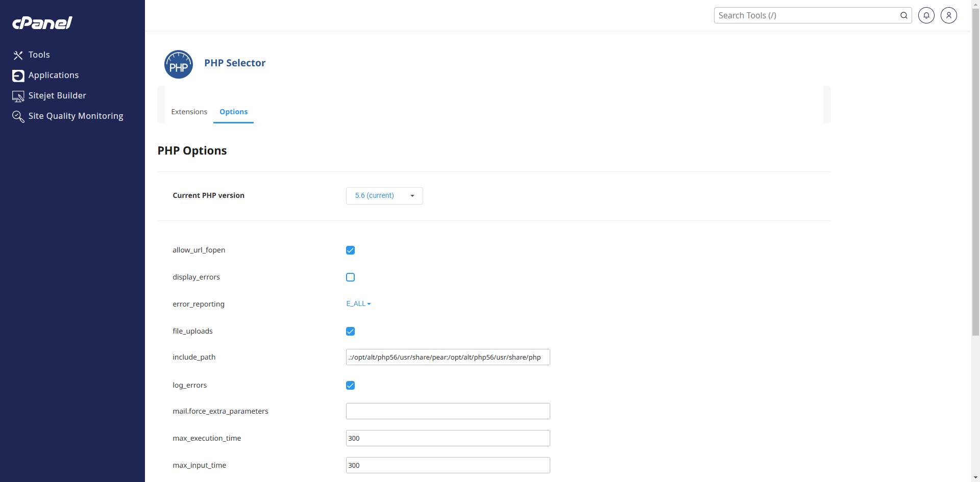Click the include_path text field
Screen dimensions: 980x482
pos(448,357)
